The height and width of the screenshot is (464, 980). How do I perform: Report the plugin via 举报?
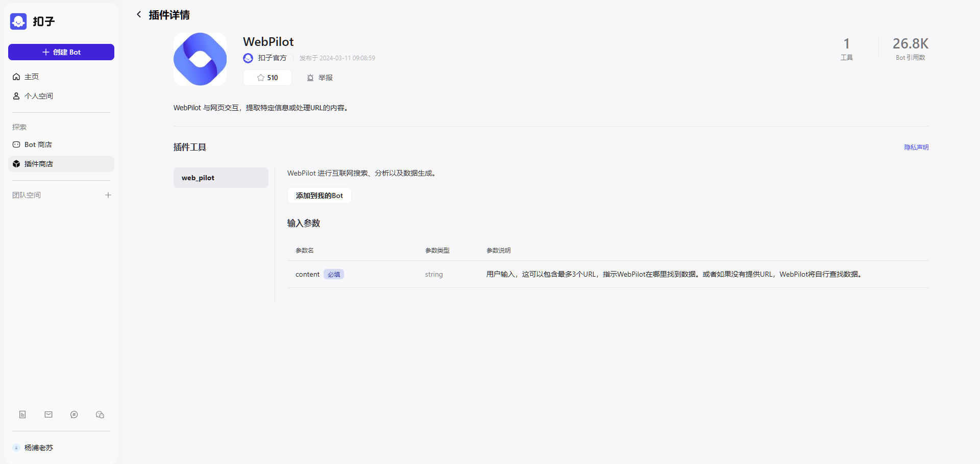click(320, 78)
